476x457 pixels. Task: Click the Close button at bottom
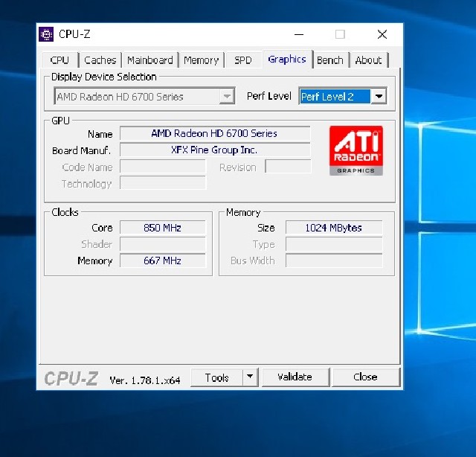coord(365,377)
